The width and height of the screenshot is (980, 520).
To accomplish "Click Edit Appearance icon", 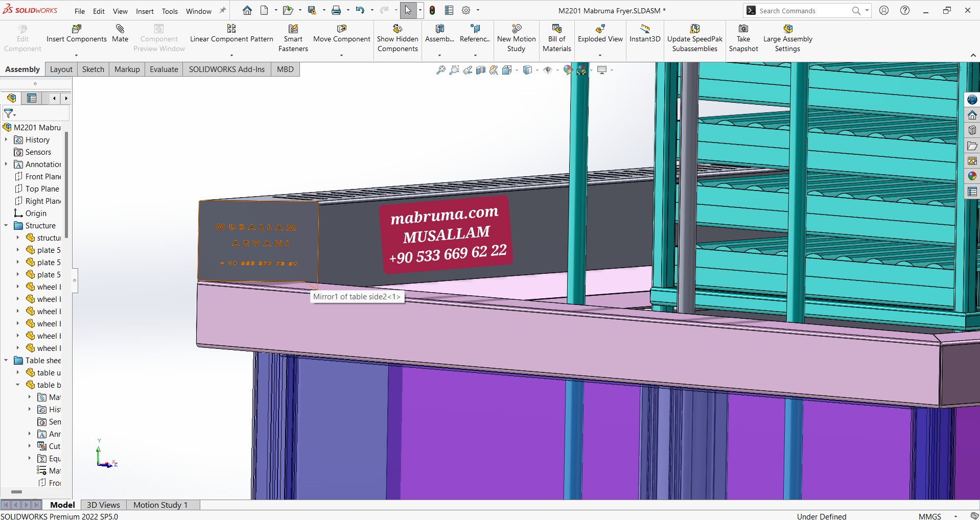I will pyautogui.click(x=568, y=70).
